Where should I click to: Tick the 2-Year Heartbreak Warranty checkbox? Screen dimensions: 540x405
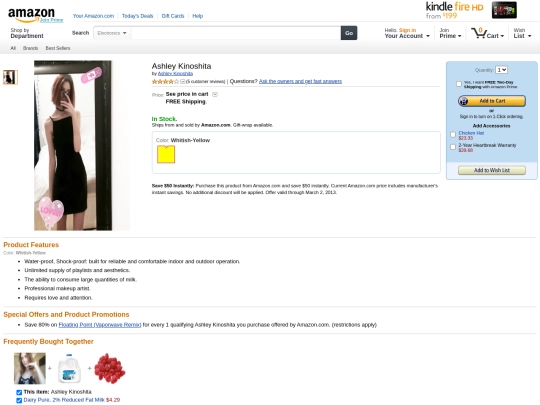click(x=453, y=147)
